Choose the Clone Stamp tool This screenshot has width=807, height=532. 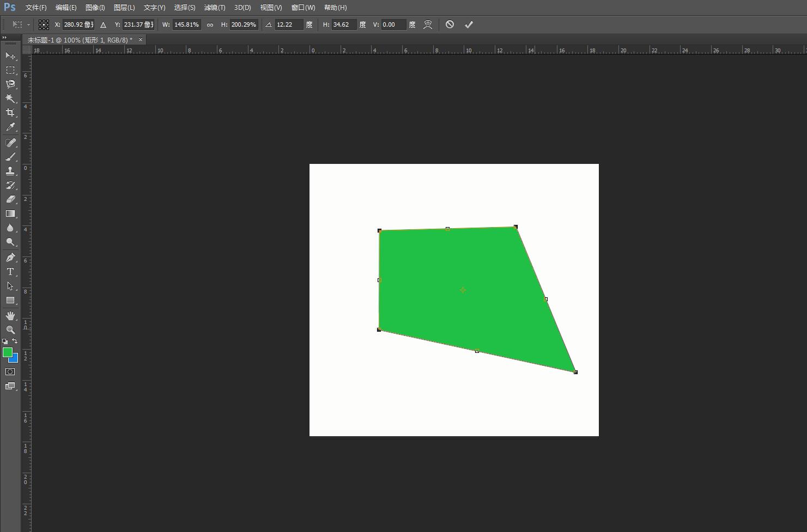pos(10,171)
